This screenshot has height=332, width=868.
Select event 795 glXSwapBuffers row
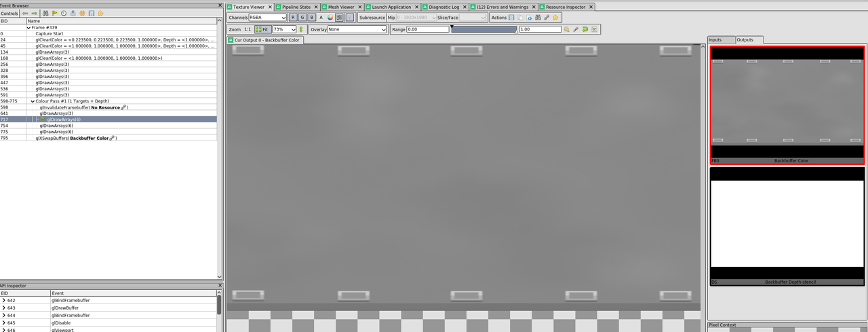click(x=108, y=138)
